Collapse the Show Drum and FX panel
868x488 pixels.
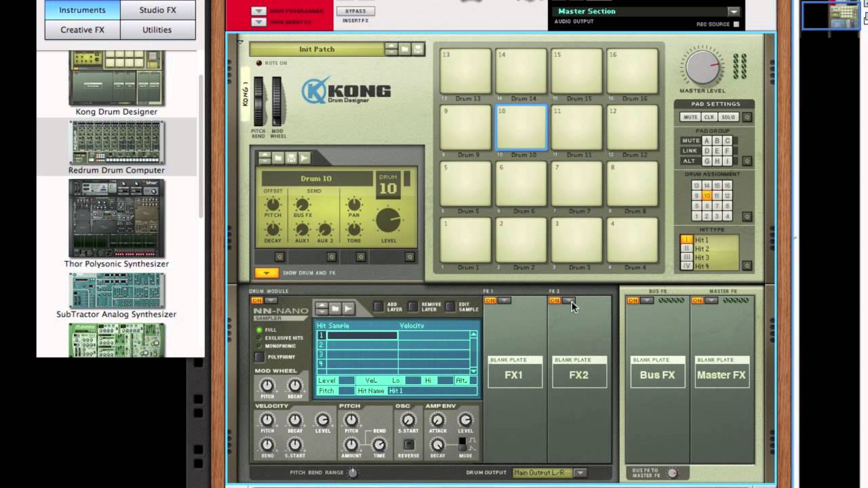[267, 273]
